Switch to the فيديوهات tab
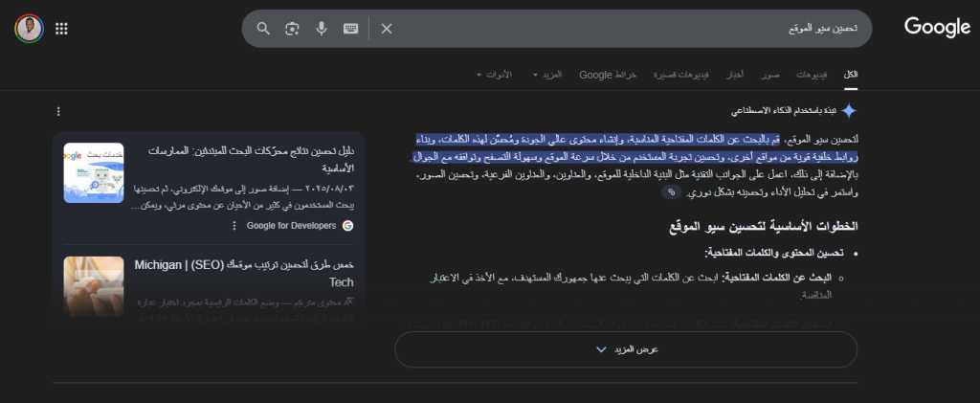The image size is (980, 403). click(812, 75)
